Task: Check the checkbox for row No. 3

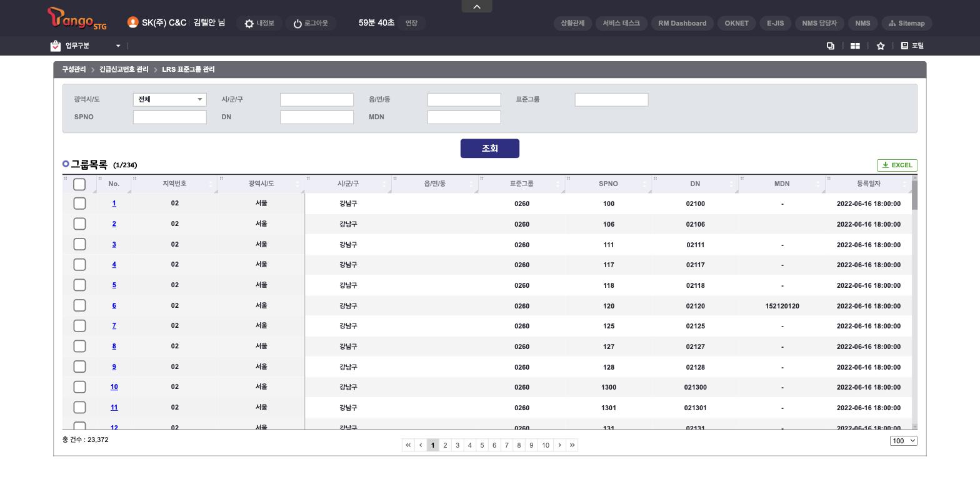Action: (79, 244)
